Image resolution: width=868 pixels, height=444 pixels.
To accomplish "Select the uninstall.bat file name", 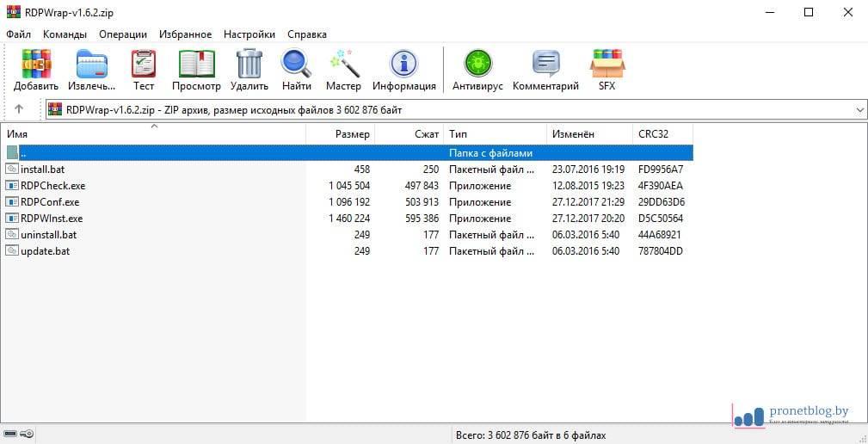I will point(49,235).
